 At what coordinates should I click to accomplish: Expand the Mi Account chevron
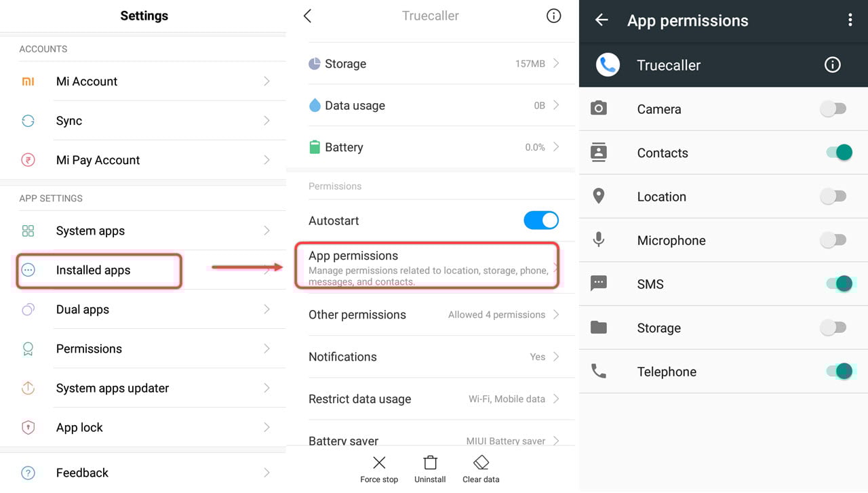pyautogui.click(x=267, y=81)
